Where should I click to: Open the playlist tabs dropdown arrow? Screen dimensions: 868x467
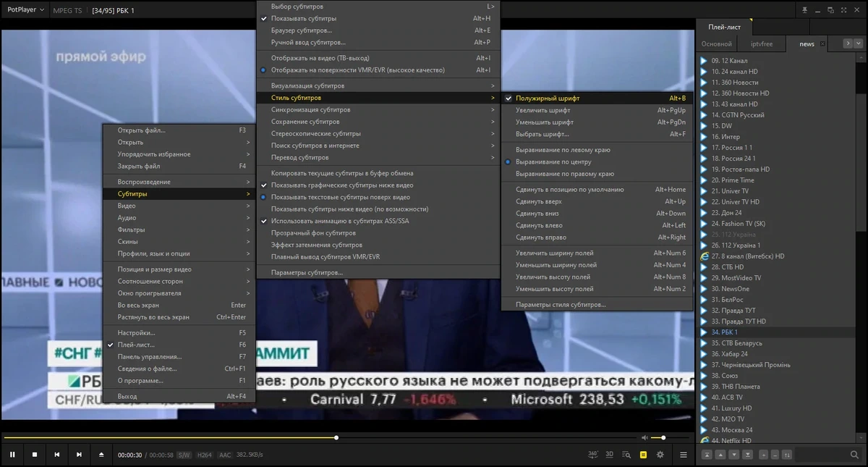859,43
